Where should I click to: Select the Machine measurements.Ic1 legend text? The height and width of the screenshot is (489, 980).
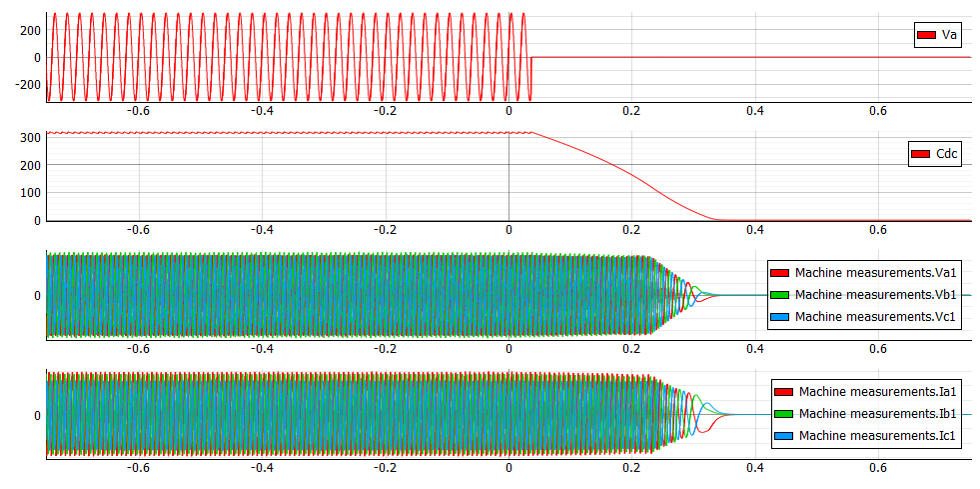(x=878, y=435)
